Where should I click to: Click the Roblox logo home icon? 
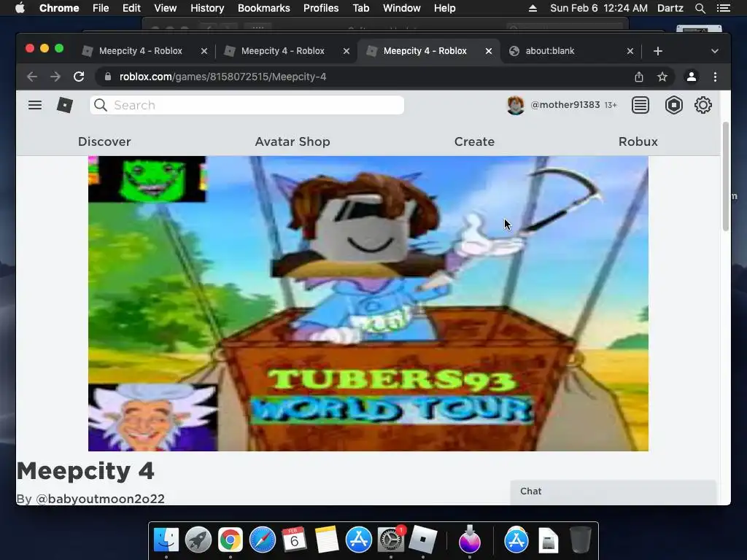[x=65, y=105]
